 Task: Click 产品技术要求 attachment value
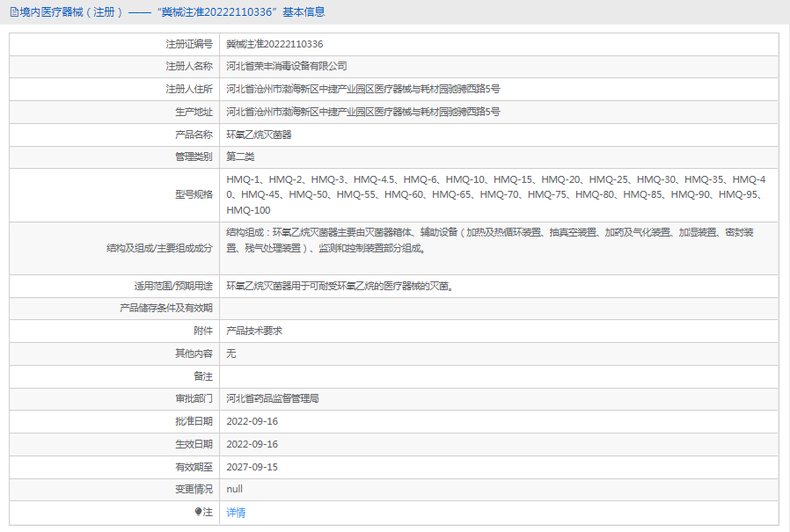tap(254, 331)
